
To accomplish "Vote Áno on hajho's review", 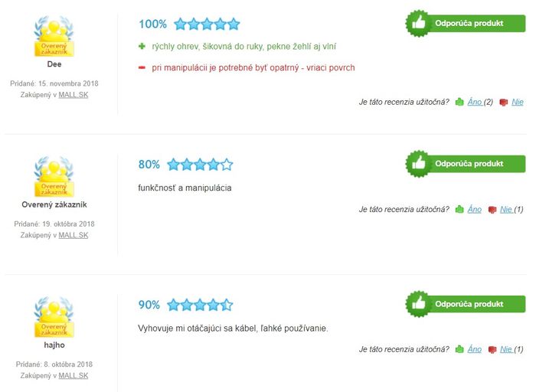I will pyautogui.click(x=475, y=349).
